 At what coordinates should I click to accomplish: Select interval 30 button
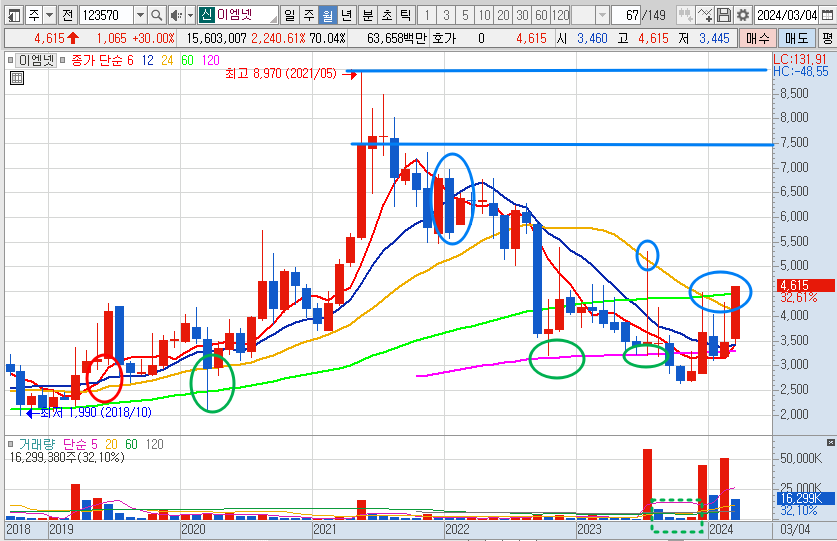point(523,15)
